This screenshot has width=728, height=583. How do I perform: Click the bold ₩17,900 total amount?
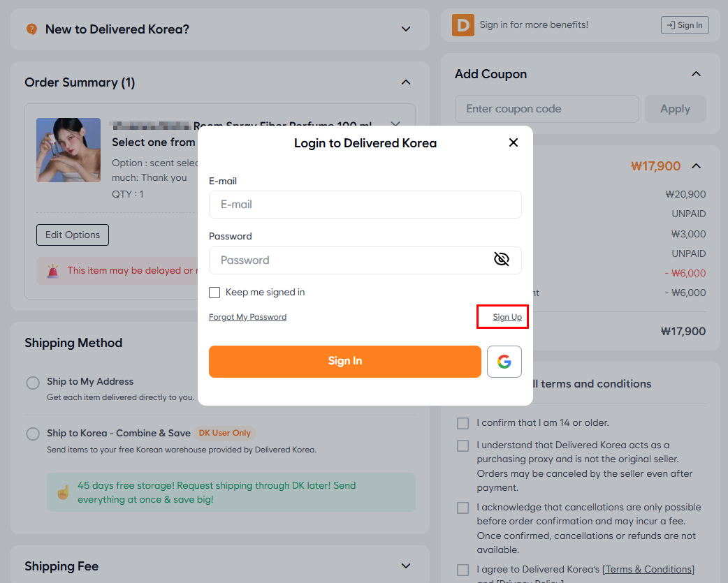[683, 331]
